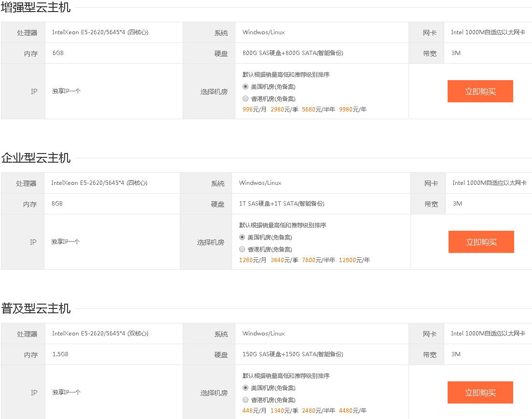532x419 pixels.
Task: Click the 3840元/季 quarterly price
Action: pos(284,260)
